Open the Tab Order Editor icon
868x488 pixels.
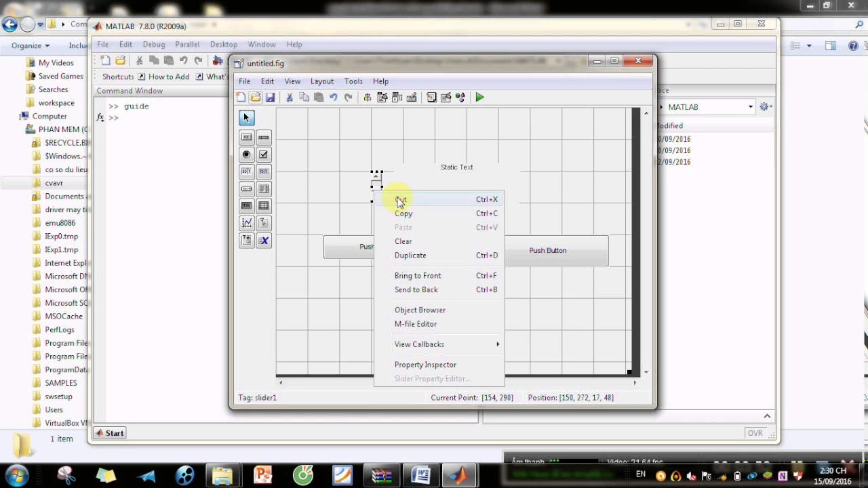(x=397, y=98)
